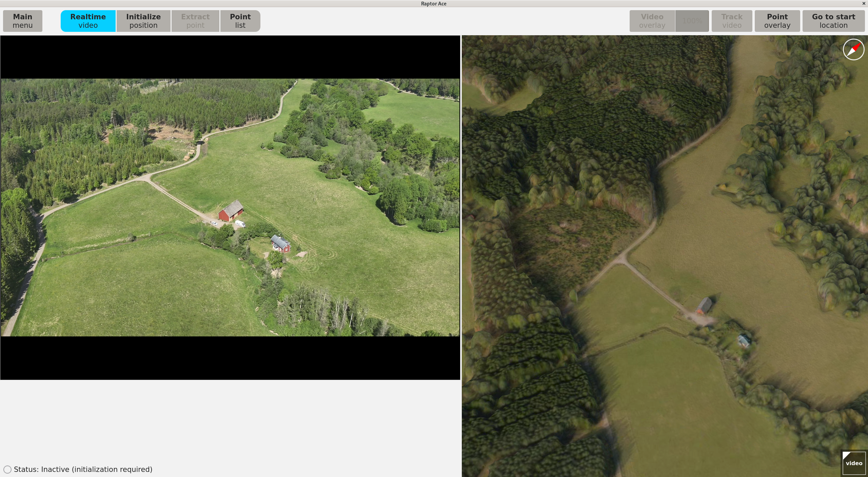Click the Track video button
Viewport: 868px width, 477px height.
pos(732,21)
